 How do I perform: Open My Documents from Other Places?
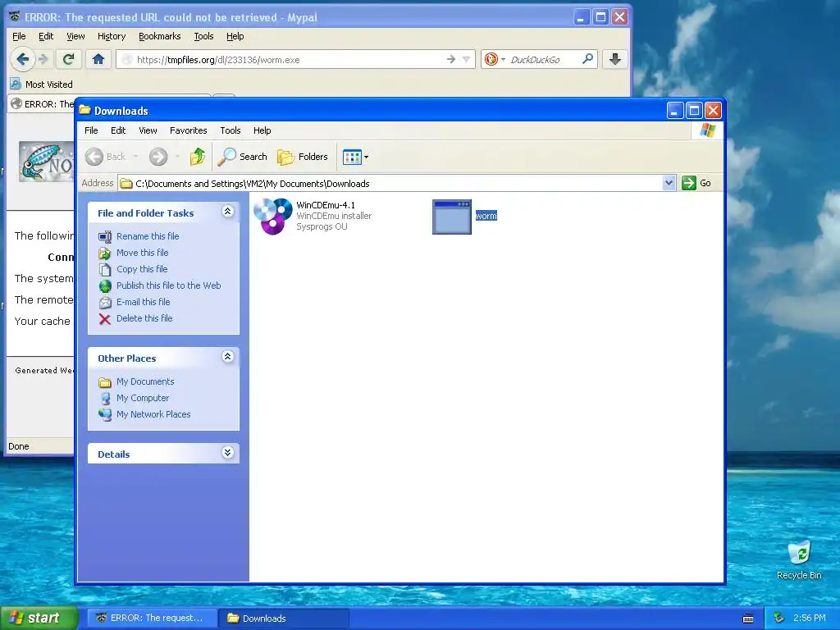[x=145, y=381]
